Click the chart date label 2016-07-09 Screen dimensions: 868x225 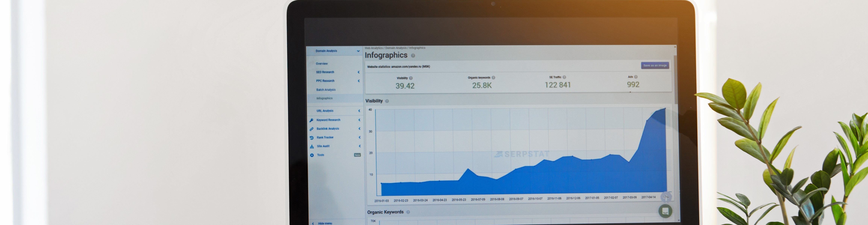(478, 200)
